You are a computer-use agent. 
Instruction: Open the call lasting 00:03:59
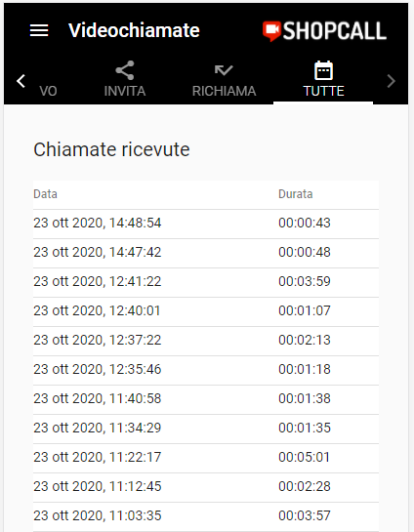click(x=206, y=282)
